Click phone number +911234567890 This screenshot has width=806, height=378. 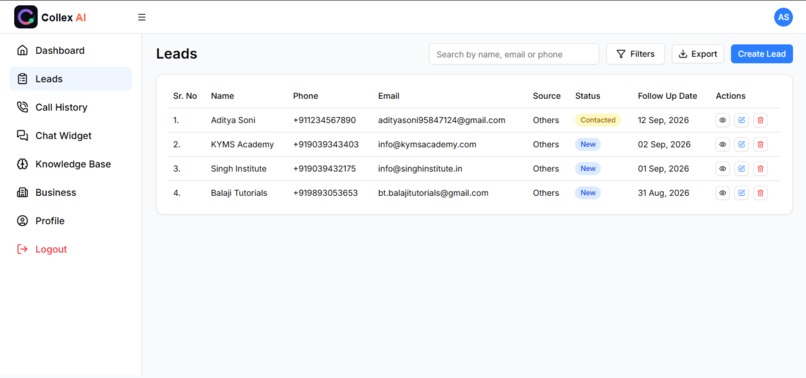tap(324, 120)
